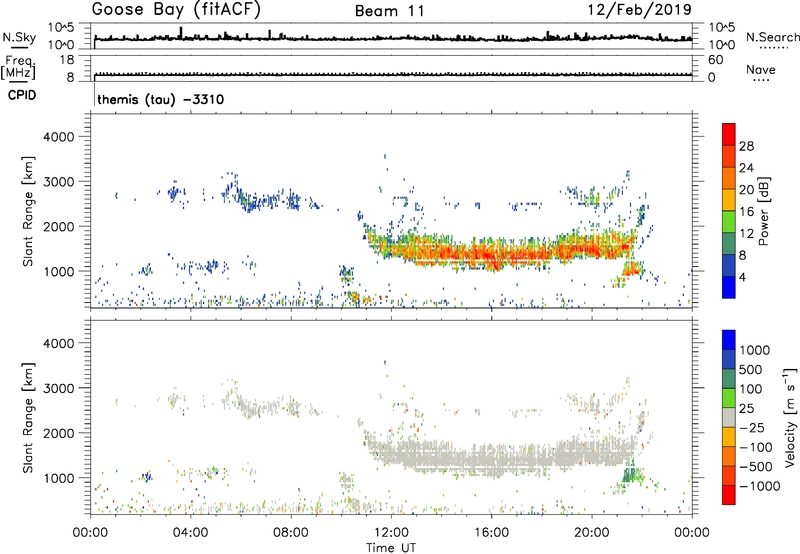Click the "-1000" tick on Velocity colorbar

coord(759,486)
